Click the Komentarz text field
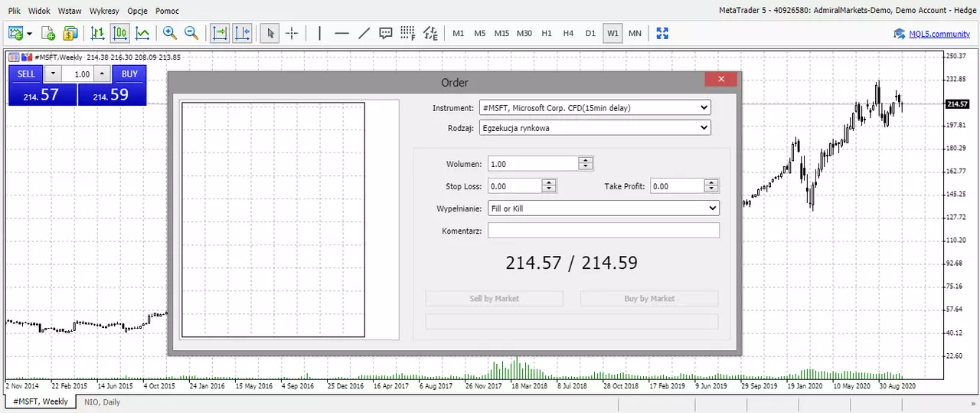The width and height of the screenshot is (980, 413). point(603,230)
